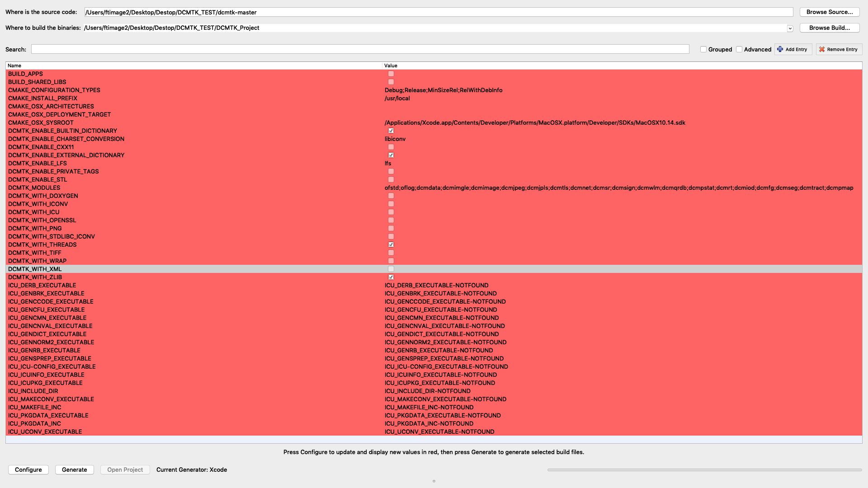Edit ICU_GENDICT_EXECUTABLE-NOTFOUND value
The height and width of the screenshot is (488, 868).
coord(442,334)
